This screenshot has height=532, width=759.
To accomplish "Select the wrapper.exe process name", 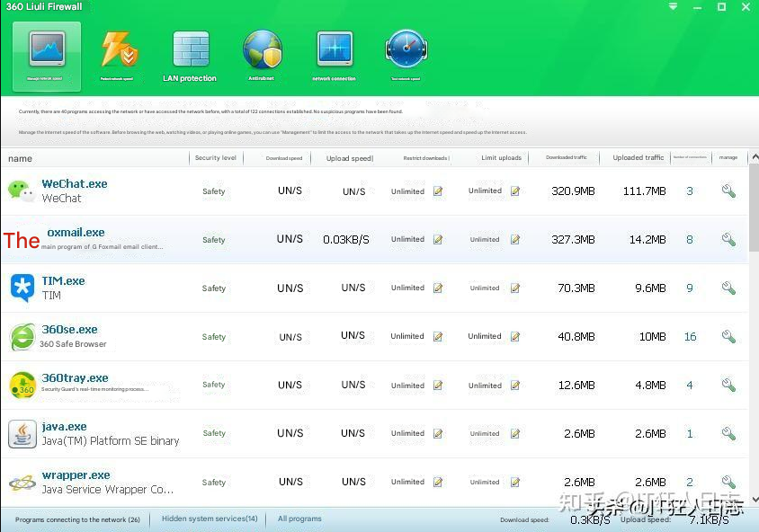I will pos(76,475).
